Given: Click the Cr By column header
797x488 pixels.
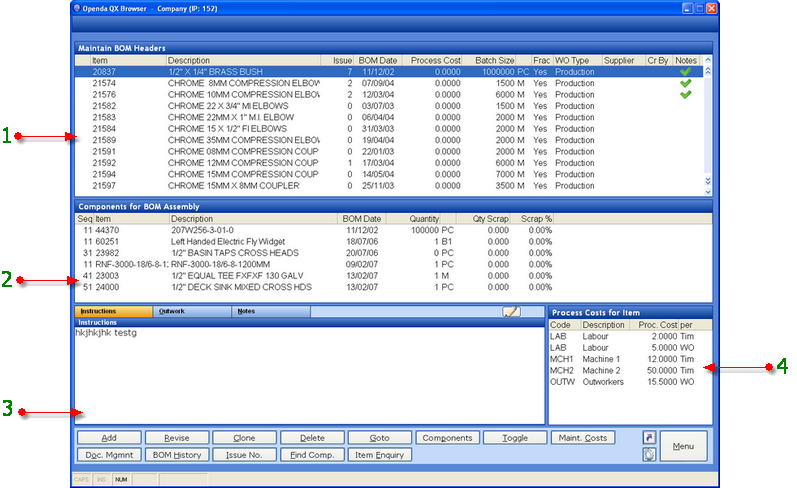Looking at the screenshot, I should 658,60.
